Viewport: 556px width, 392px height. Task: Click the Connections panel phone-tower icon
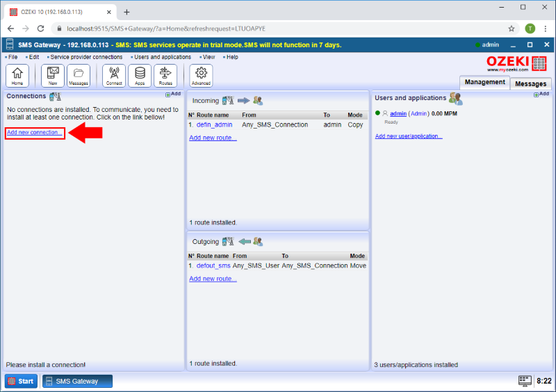coord(55,96)
